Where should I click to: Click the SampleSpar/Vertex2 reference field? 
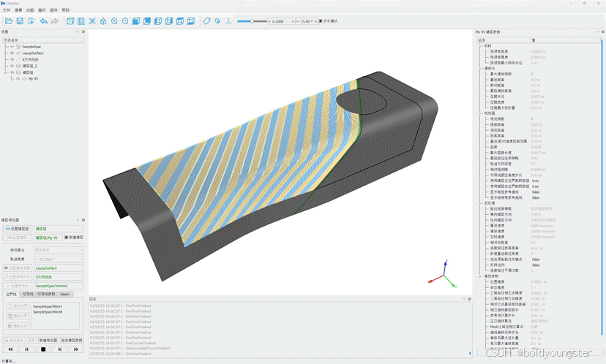[x=59, y=286]
